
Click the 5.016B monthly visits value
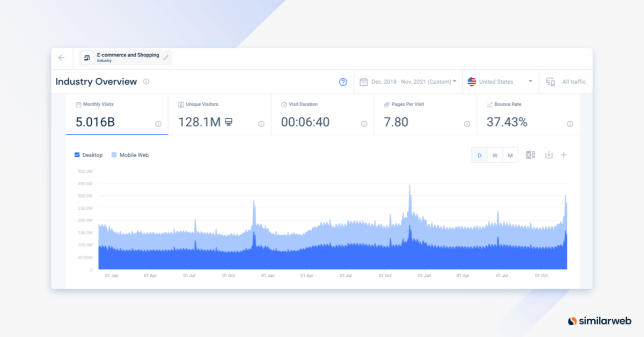click(95, 122)
